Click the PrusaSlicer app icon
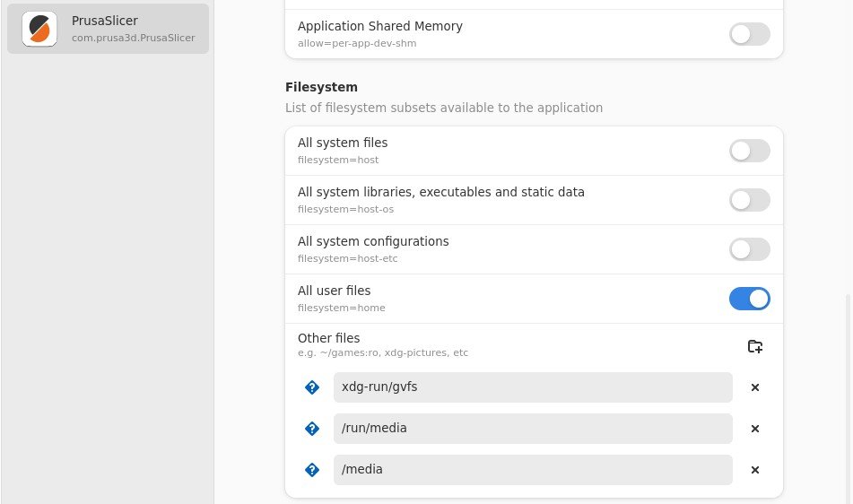Screen dimensions: 853x504 pyautogui.click(x=39, y=29)
